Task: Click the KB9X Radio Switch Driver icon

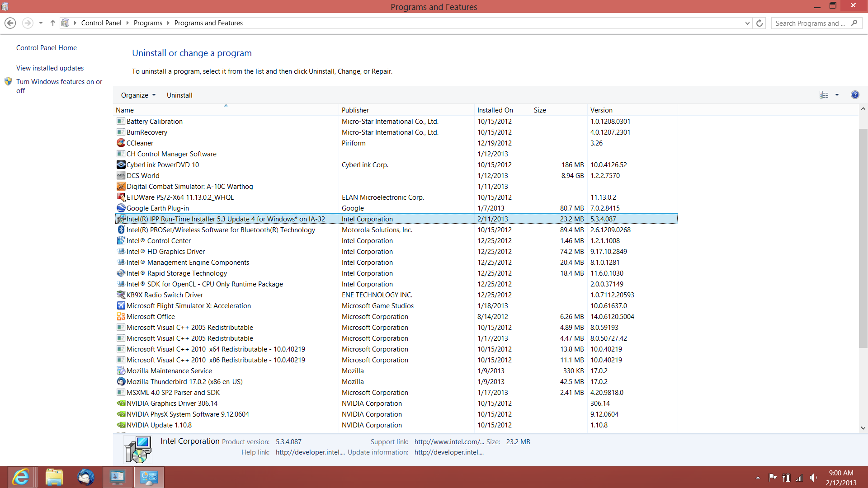Action: point(121,295)
